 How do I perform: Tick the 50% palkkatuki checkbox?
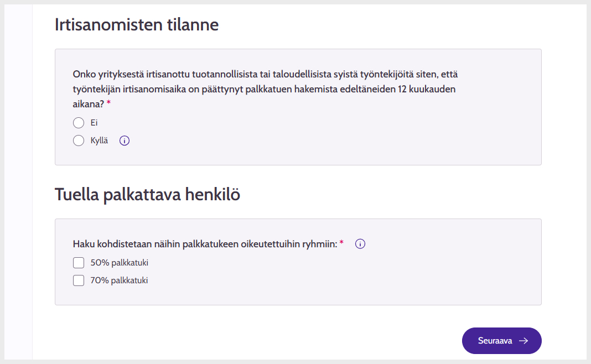[79, 263]
